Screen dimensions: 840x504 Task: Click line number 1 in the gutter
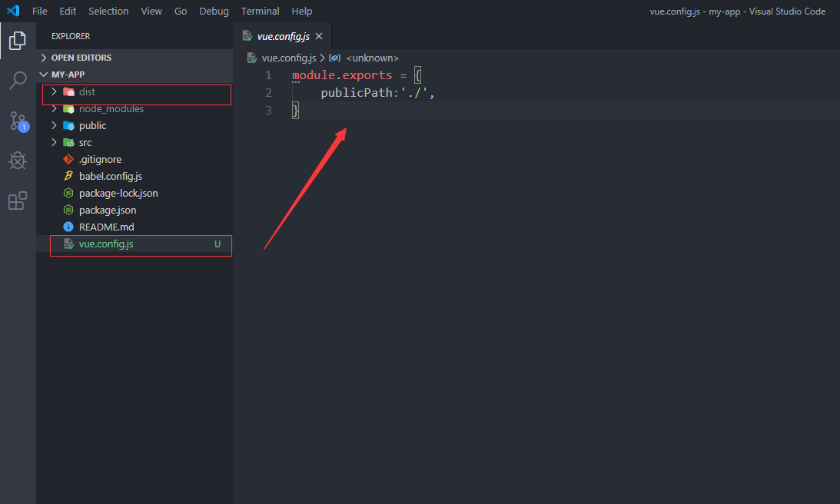click(268, 75)
